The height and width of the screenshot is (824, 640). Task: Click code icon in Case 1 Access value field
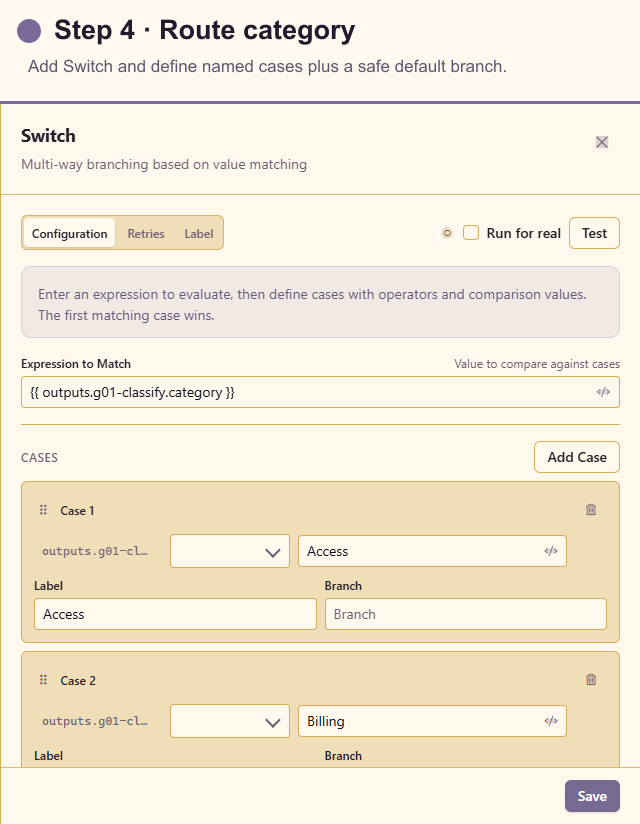point(551,551)
